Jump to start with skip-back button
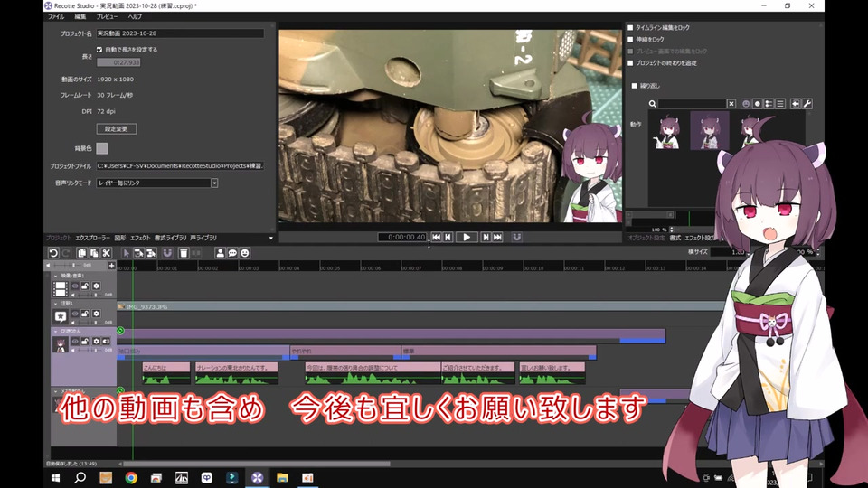Viewport: 868px width, 488px height. [x=436, y=237]
